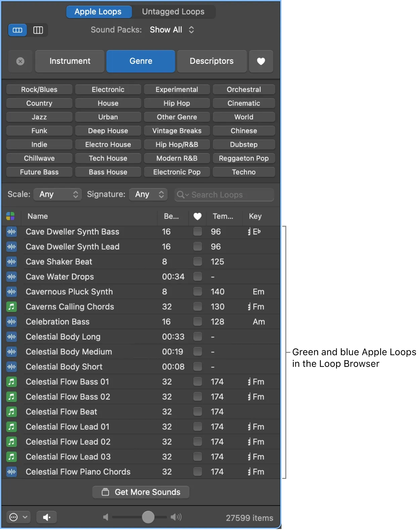Favorite Celestial Flow Lead 03
Image resolution: width=420 pixels, height=530 pixels.
[x=198, y=457]
